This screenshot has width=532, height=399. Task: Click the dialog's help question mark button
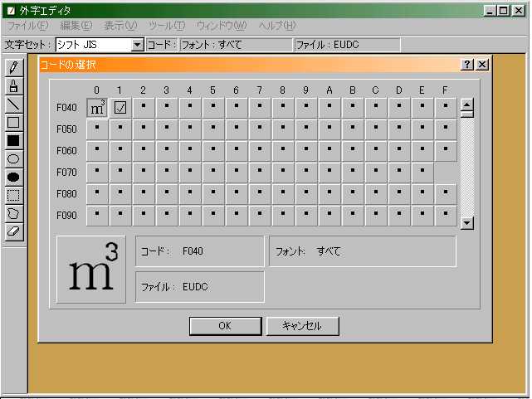[x=467, y=65]
